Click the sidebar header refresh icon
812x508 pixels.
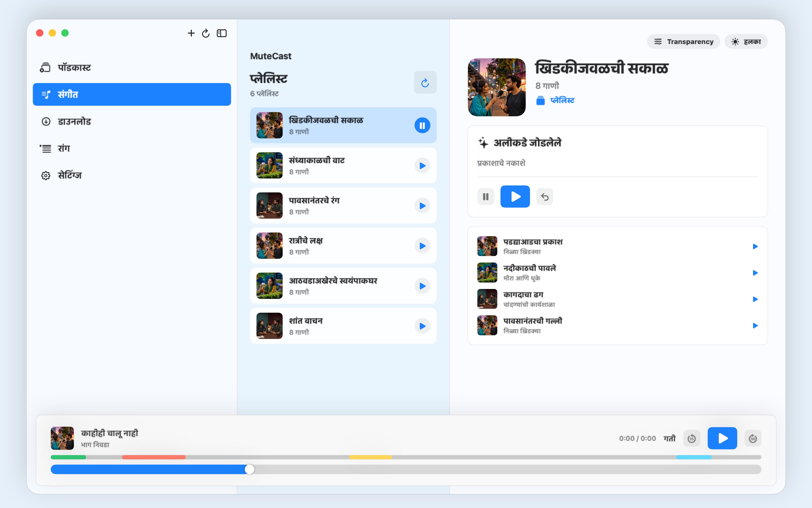206,33
